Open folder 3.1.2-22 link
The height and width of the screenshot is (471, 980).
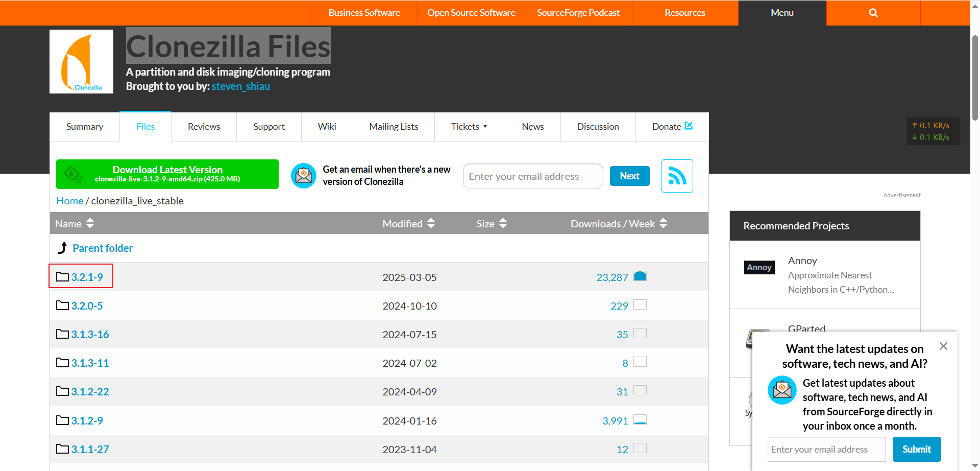click(x=90, y=391)
